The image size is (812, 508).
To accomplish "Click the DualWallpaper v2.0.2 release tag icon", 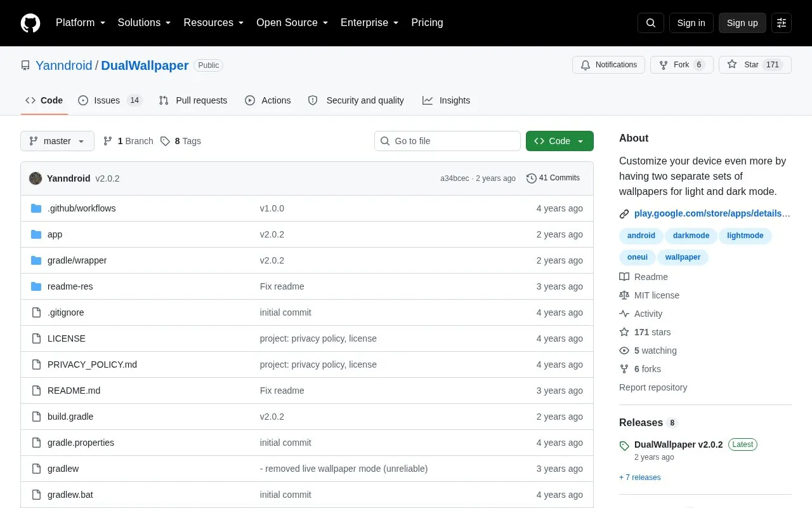I will (x=624, y=446).
